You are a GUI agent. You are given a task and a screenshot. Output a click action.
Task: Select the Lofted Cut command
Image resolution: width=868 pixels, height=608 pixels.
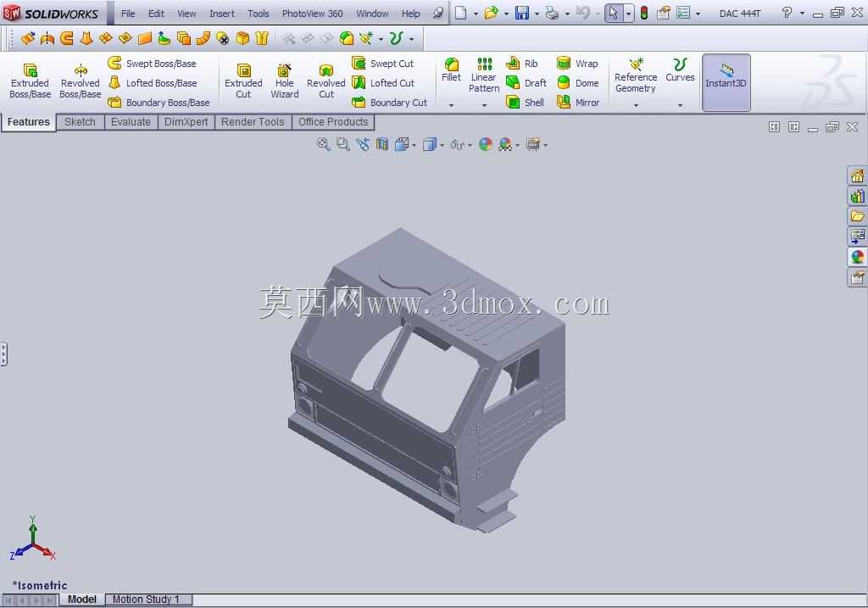[x=384, y=82]
